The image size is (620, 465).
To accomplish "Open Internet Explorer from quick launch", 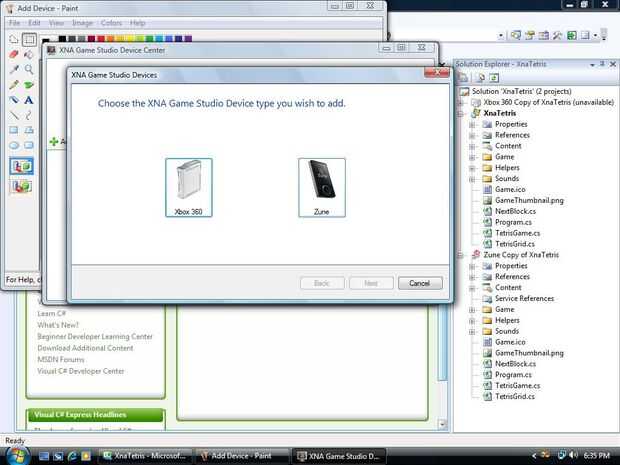I will (72, 456).
